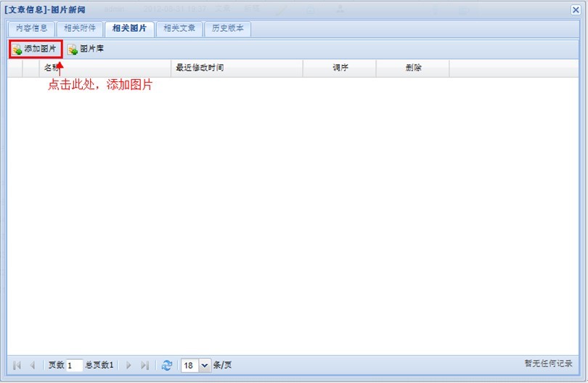Open the 图片库 image library
This screenshot has width=588, height=383.
(86, 49)
